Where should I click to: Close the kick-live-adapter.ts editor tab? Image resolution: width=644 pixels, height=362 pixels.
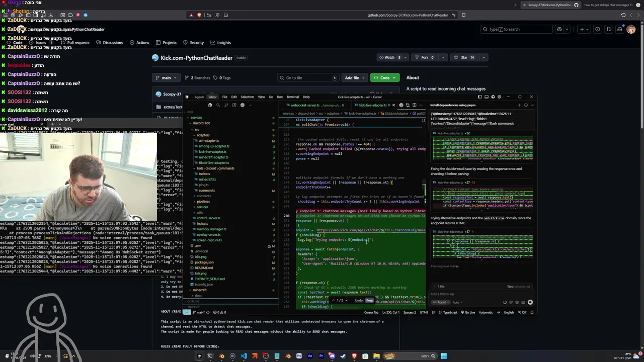(x=393, y=105)
